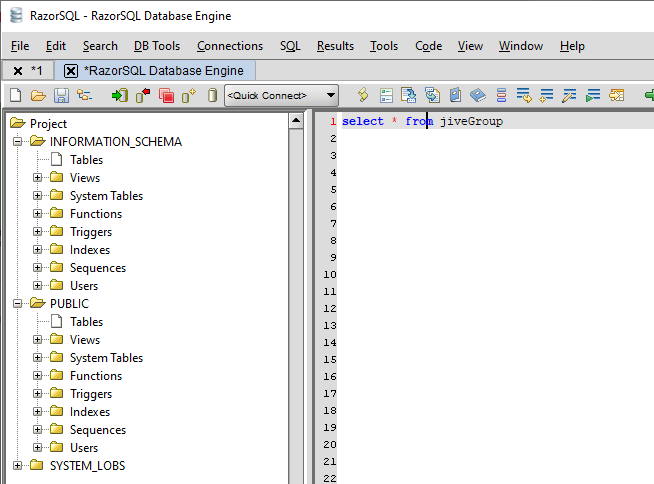Click the document with blue down-arrow icon
The width and height of the screenshot is (654, 484).
[409, 95]
